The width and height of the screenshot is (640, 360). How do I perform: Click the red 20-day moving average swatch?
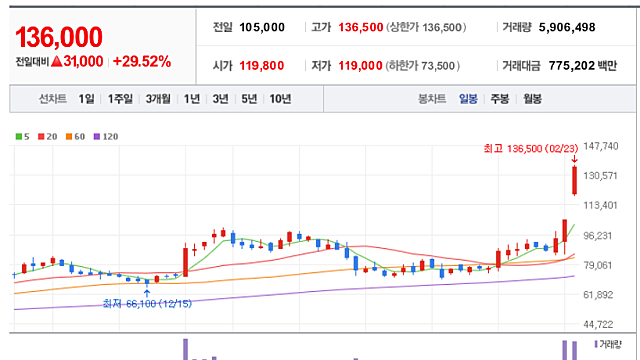[41, 137]
